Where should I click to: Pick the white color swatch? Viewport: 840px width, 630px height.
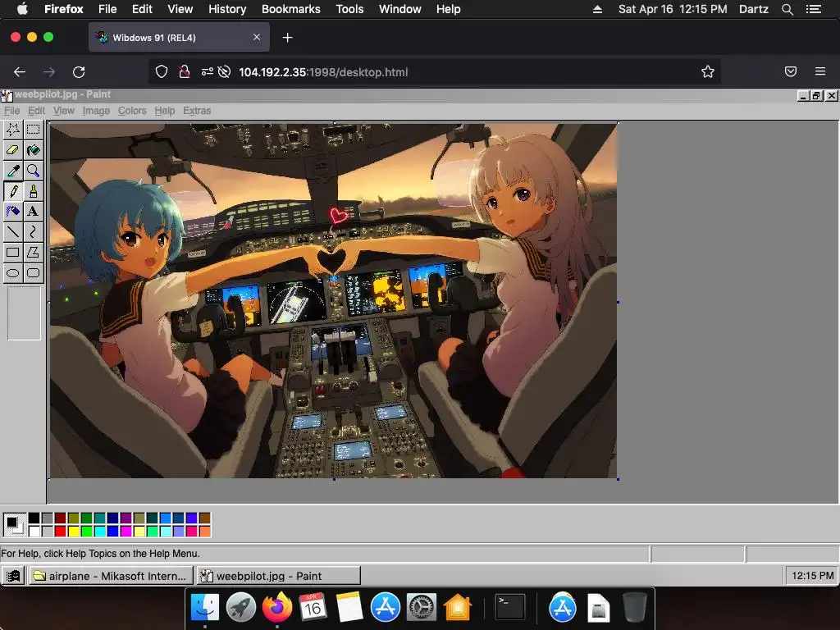(x=34, y=532)
